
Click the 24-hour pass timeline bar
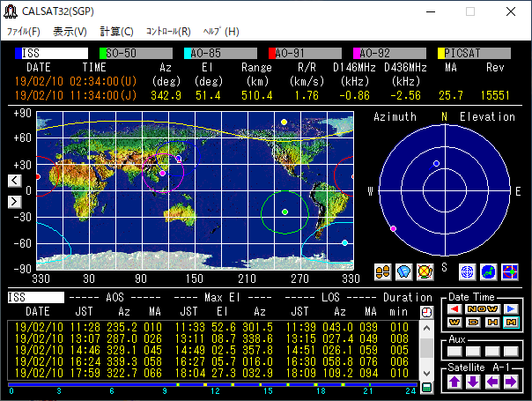213,385
